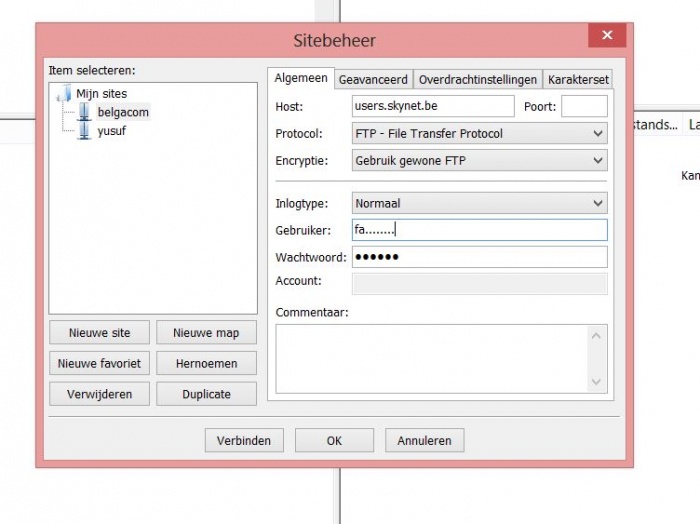This screenshot has width=700, height=524.
Task: Click the Nieuwe map button
Action: click(x=206, y=333)
